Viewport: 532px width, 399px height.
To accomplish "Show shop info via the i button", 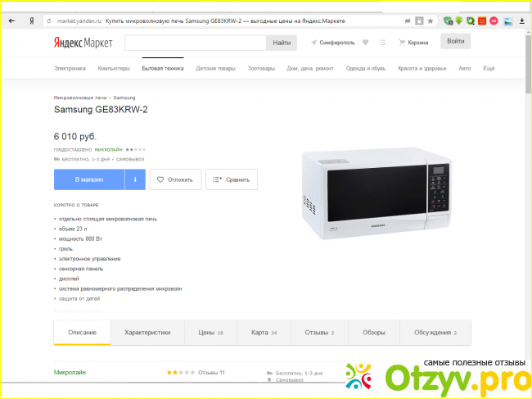I will pyautogui.click(x=135, y=179).
